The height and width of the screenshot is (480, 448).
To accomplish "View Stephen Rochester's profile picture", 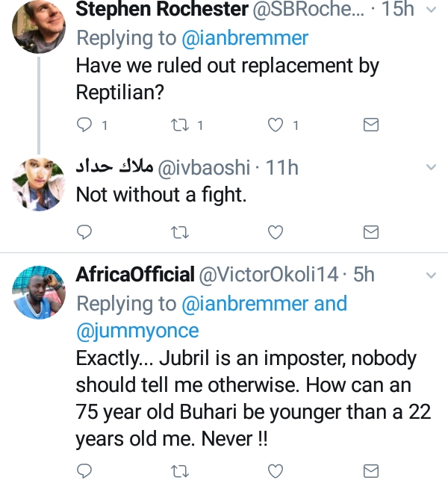I will tap(40, 27).
